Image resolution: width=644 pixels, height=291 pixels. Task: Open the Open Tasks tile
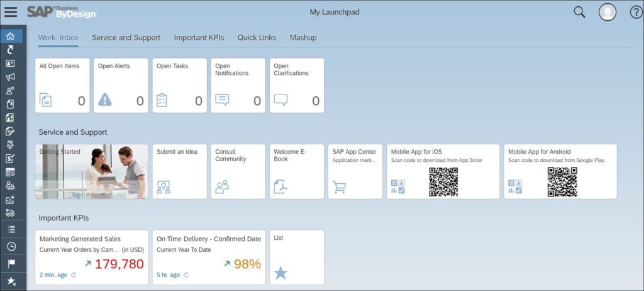click(x=179, y=85)
